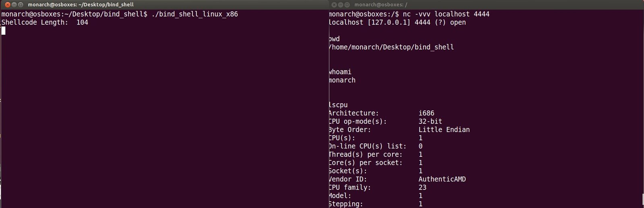Click the 'Architecture:' label
644x208 pixels.
point(354,113)
